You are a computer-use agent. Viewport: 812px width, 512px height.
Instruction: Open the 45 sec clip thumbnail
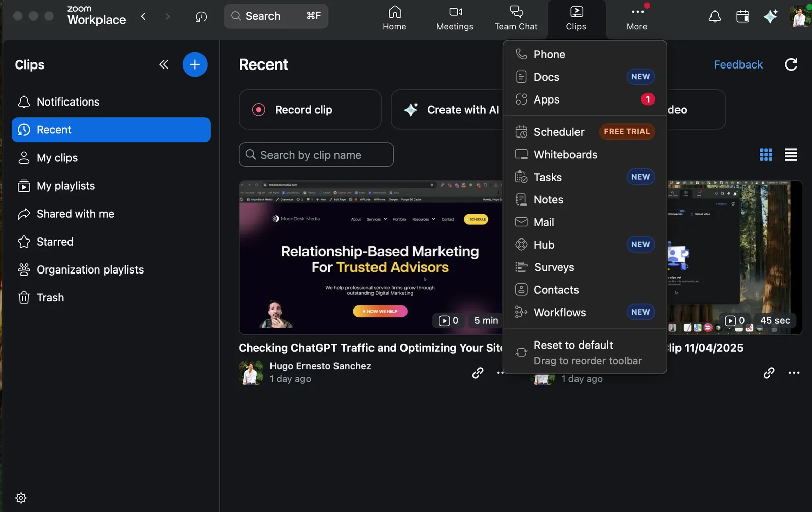tap(735, 257)
